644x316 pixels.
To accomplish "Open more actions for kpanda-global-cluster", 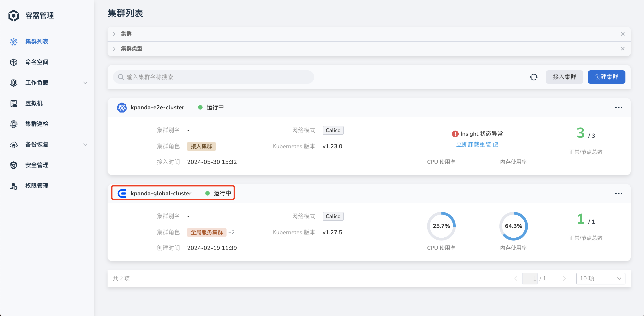I will (x=619, y=193).
